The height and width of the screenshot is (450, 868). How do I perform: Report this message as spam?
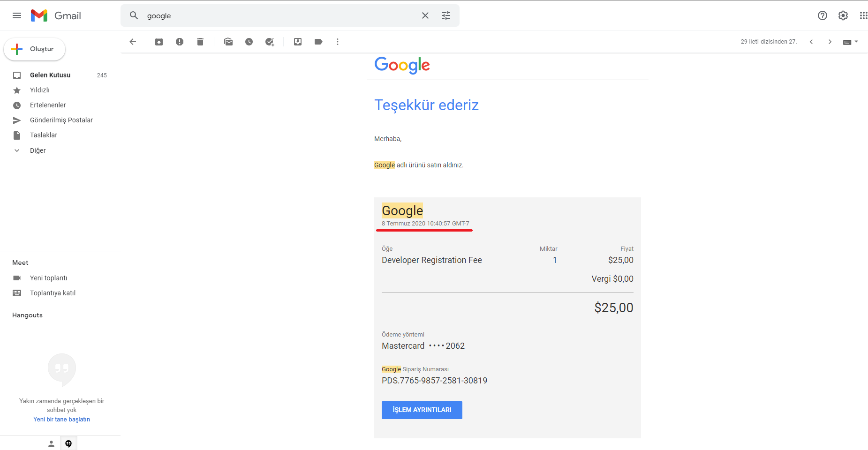180,42
